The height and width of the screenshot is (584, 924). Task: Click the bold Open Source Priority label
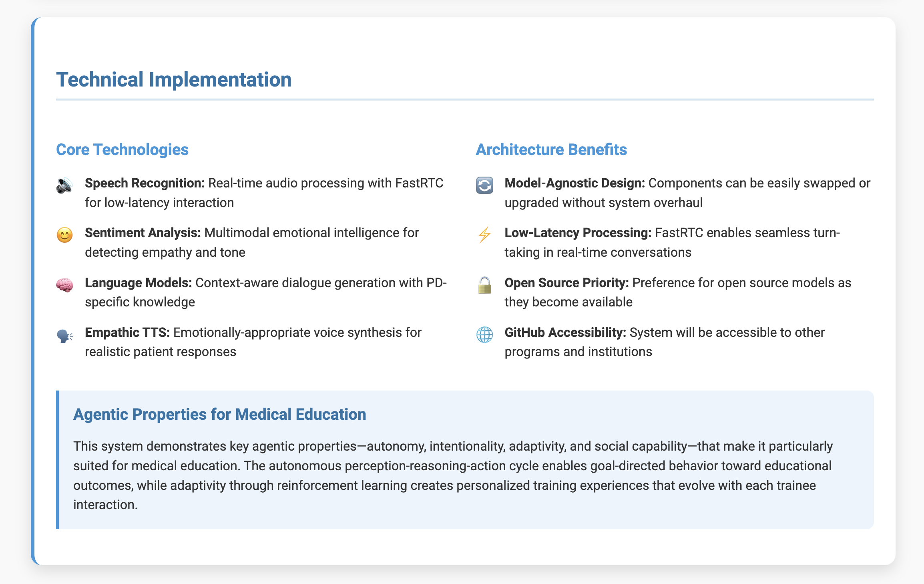566,283
